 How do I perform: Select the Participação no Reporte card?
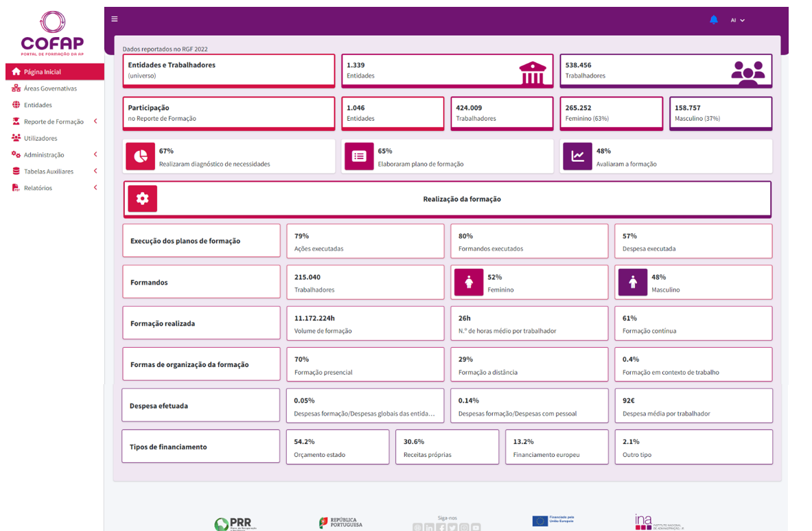click(x=229, y=113)
